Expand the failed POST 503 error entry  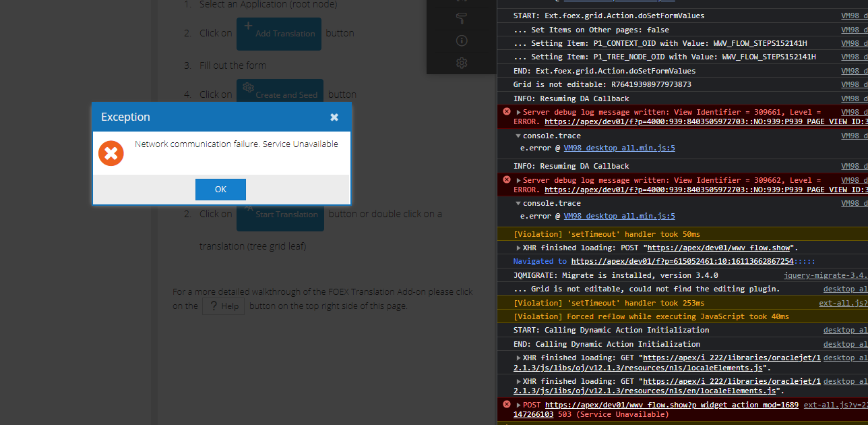(518, 405)
